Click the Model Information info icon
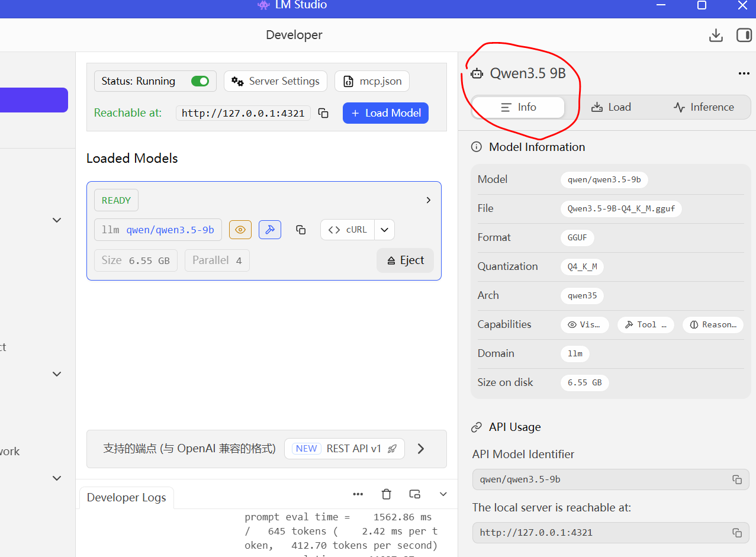 coord(476,147)
